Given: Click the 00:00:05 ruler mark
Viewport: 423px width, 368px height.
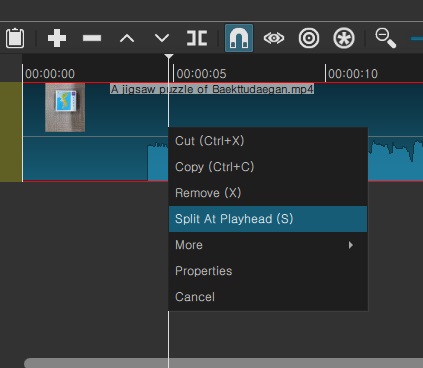Looking at the screenshot, I should [x=201, y=74].
